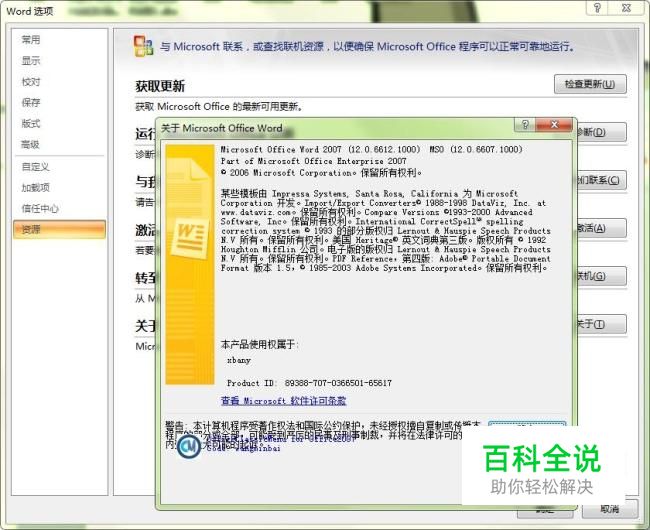Open 查看 Microsoft 软件许可条款 link

[x=284, y=400]
